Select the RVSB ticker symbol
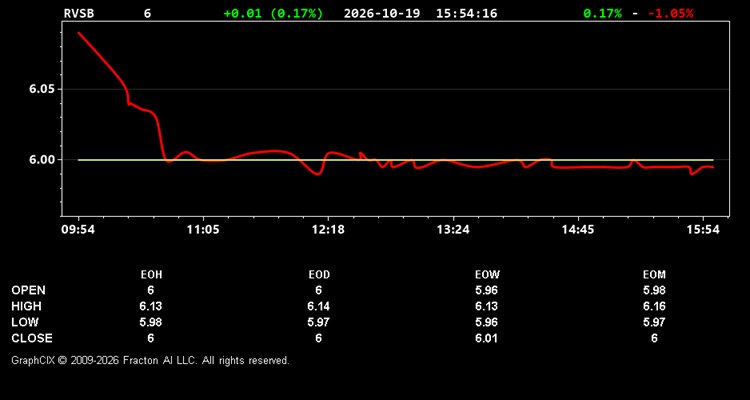 tap(79, 13)
